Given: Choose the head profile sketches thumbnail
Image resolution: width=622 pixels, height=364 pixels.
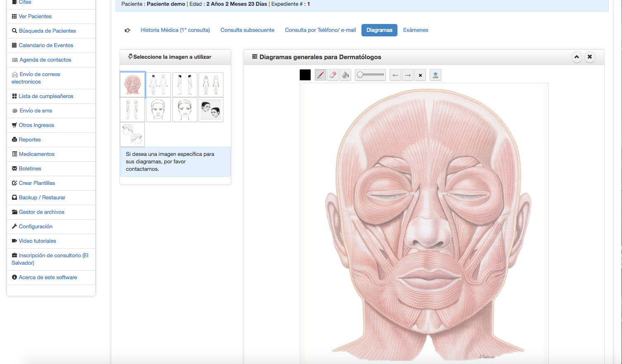Looking at the screenshot, I should click(132, 134).
